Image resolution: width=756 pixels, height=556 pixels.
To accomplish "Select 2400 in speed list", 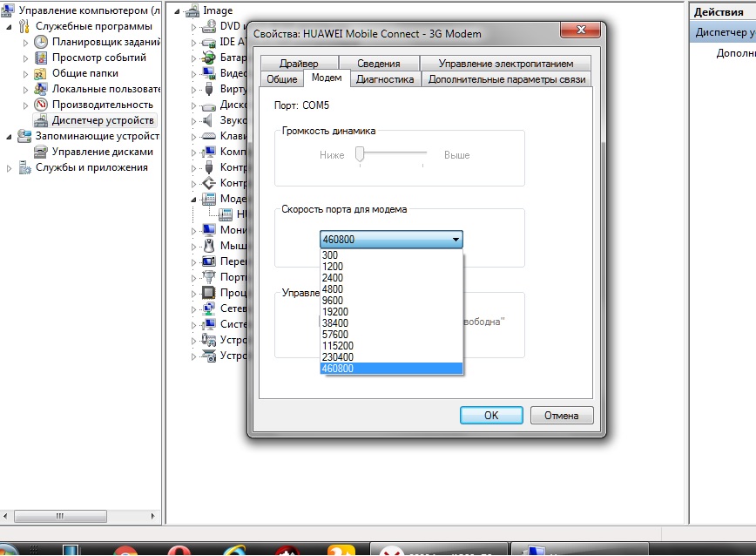I will point(391,278).
